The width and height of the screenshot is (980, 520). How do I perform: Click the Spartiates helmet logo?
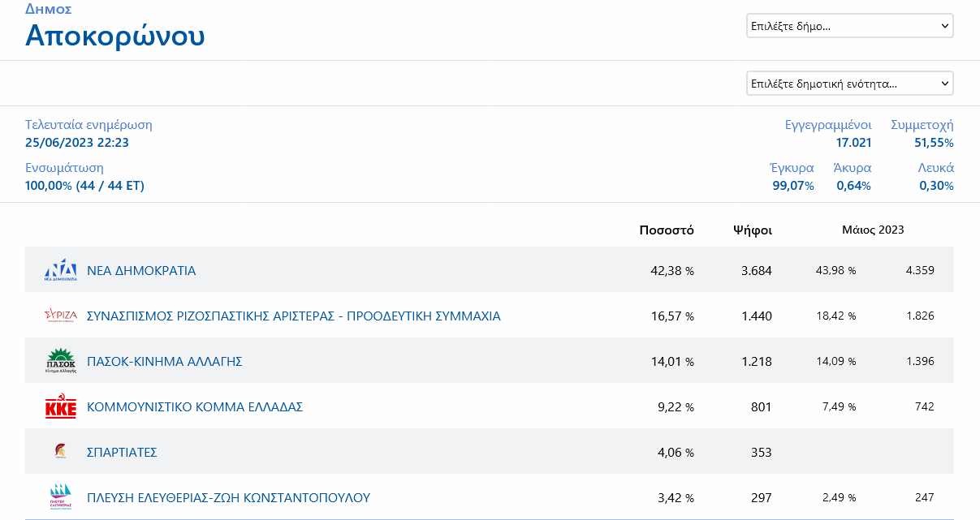(x=60, y=452)
